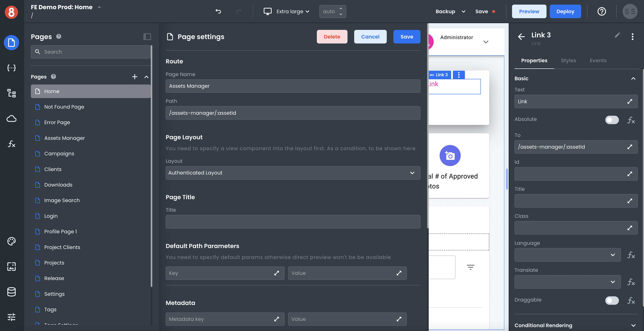Viewport: 644px width, 331px height.
Task: Click the pencil edit icon next to Link 3
Action: coord(617,35)
